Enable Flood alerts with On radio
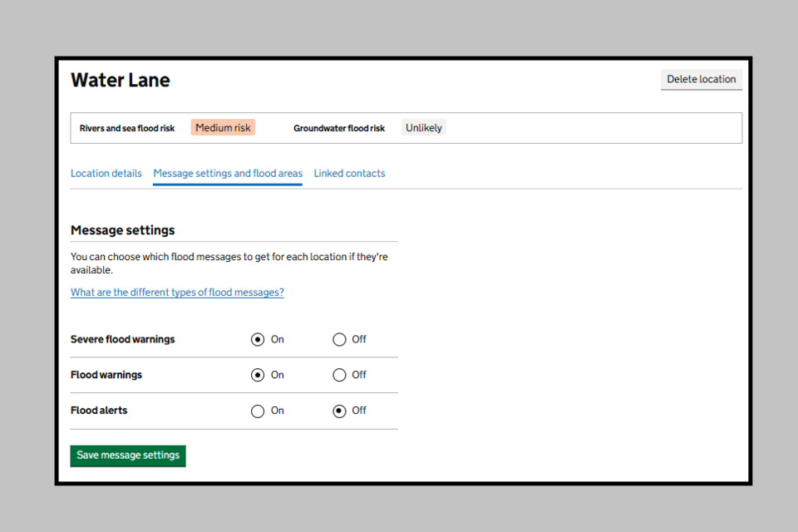This screenshot has height=532, width=798. [x=258, y=411]
